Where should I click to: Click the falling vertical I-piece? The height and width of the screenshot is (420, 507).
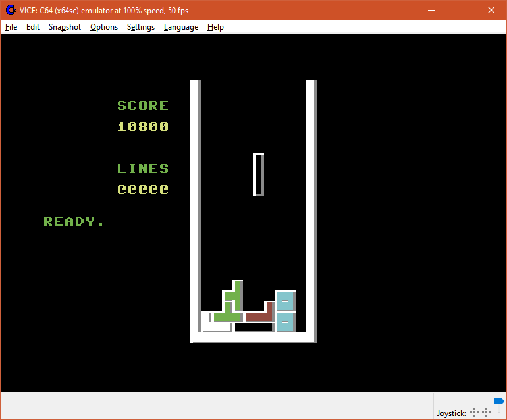[259, 174]
